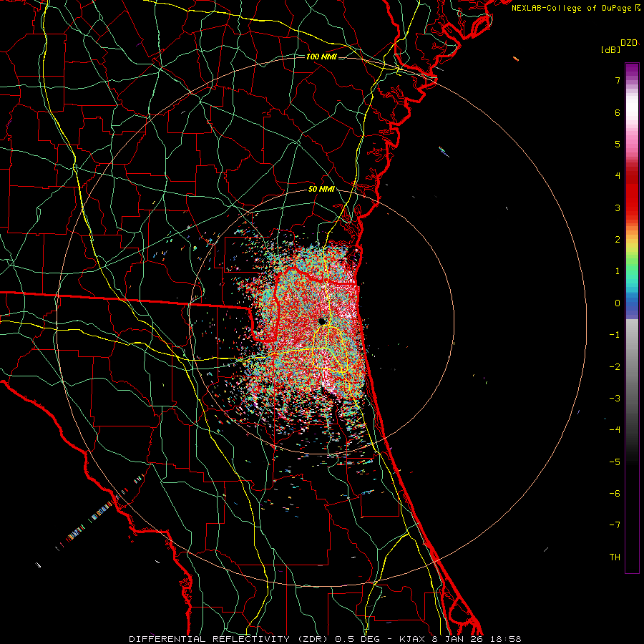
Task: Click the 1 value on the scale
Action: [618, 271]
